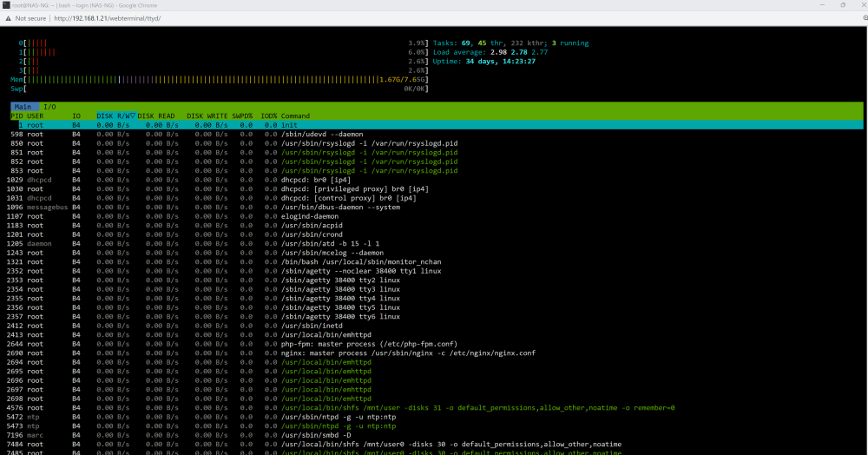Screen dimensions: 868x455
Task: Switch to the I/O tab in htop
Action: [x=49, y=107]
